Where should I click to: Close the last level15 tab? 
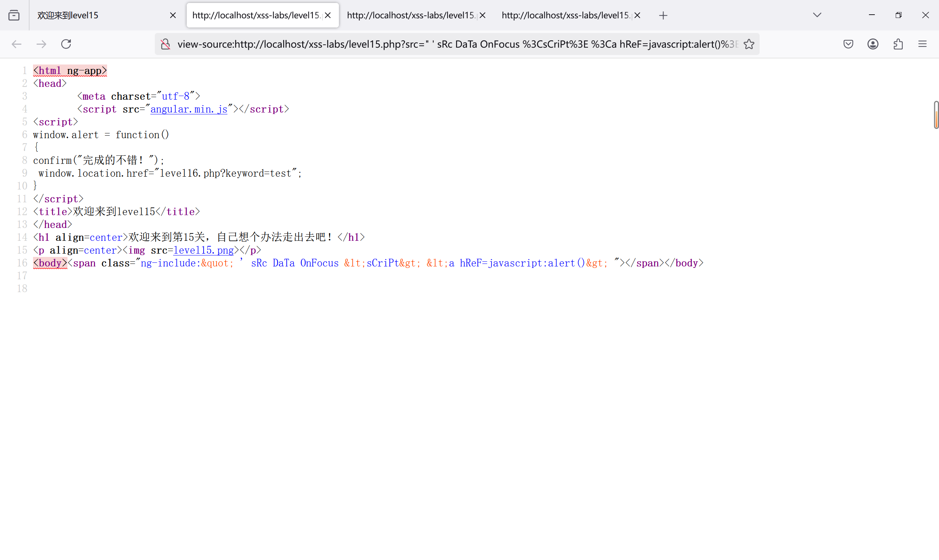[637, 15]
